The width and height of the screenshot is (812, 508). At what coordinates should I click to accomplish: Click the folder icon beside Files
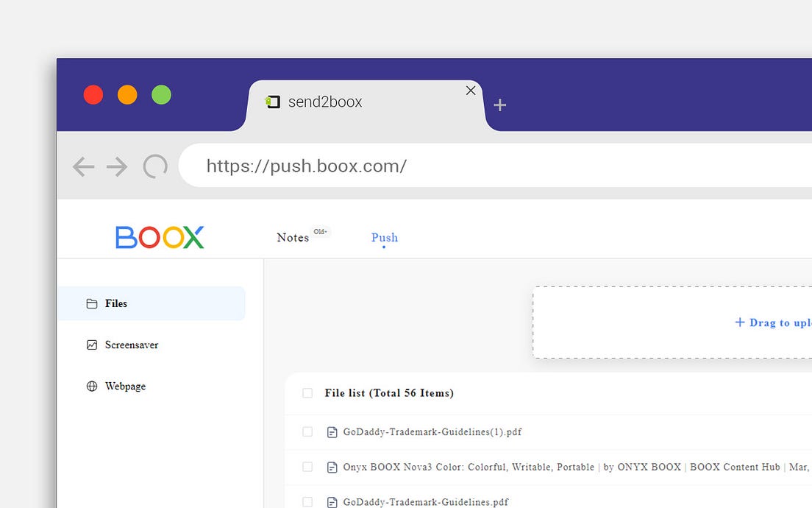click(x=92, y=304)
